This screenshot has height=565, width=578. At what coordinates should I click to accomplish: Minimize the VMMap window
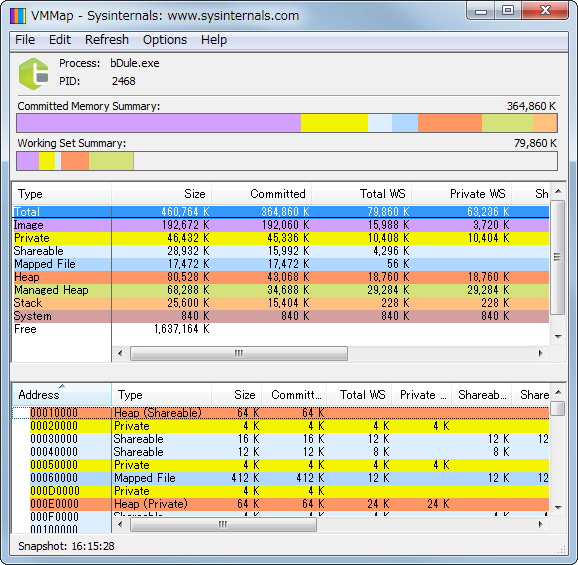(480, 11)
